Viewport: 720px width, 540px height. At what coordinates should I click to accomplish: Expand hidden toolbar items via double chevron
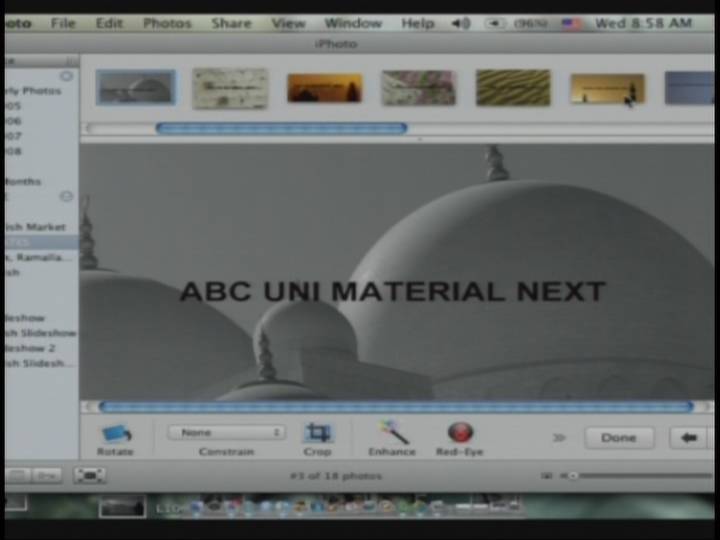[x=559, y=437]
